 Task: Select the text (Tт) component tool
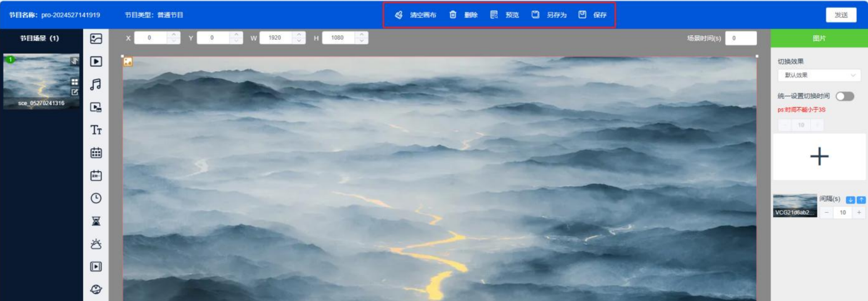coord(96,130)
